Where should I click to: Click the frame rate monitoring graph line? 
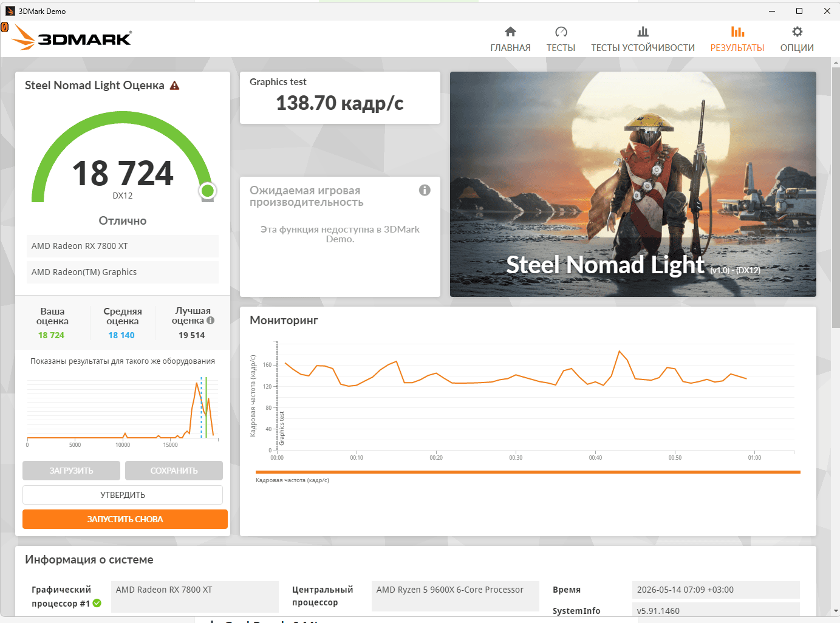coord(515,375)
